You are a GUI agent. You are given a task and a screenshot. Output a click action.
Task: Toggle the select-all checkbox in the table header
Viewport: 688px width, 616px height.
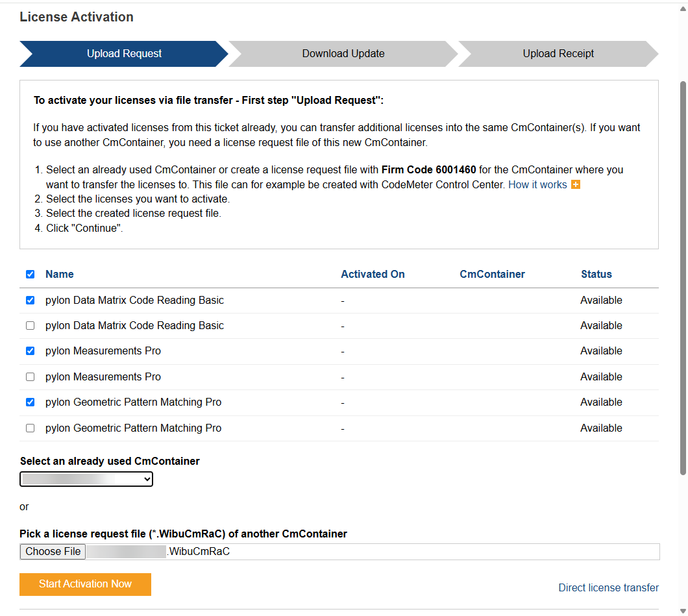(x=30, y=274)
